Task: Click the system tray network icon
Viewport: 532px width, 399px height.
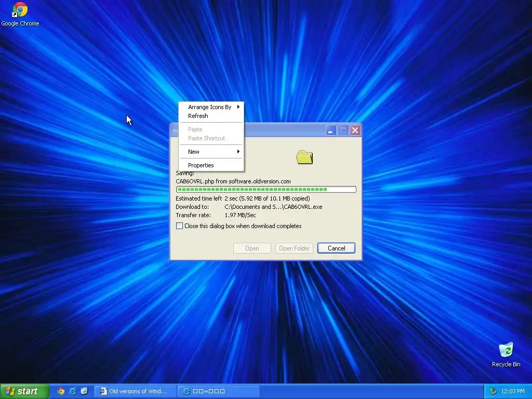Action: (x=493, y=391)
